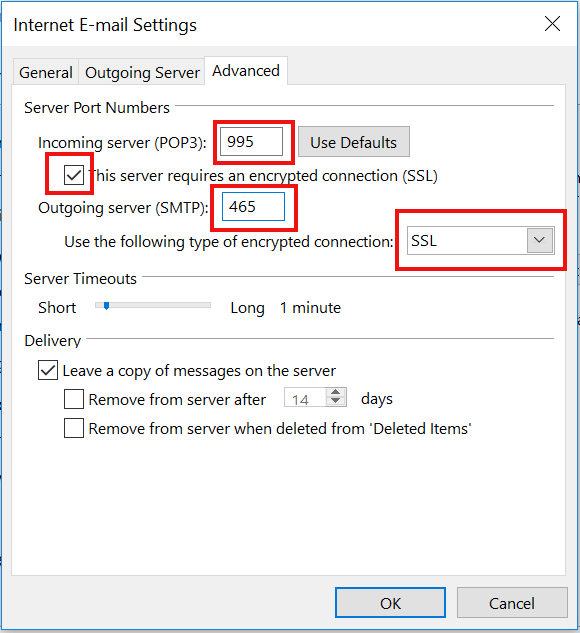580x633 pixels.
Task: Enable Remove from server when deleted checkbox
Action: (x=74, y=428)
